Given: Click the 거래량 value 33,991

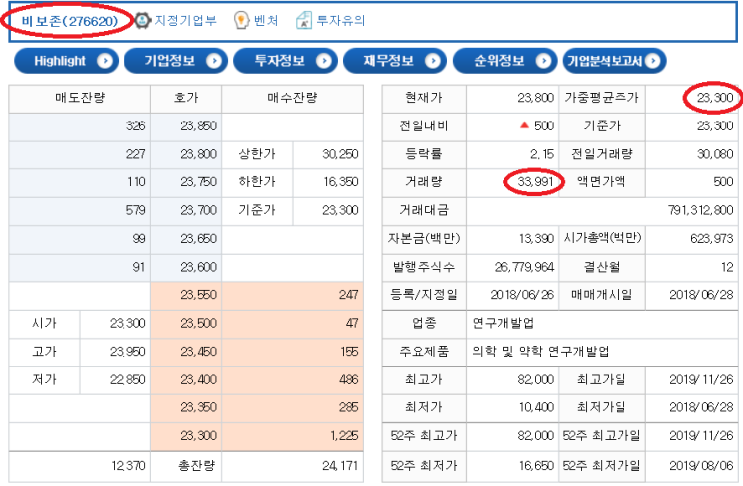Looking at the screenshot, I should click(535, 182).
